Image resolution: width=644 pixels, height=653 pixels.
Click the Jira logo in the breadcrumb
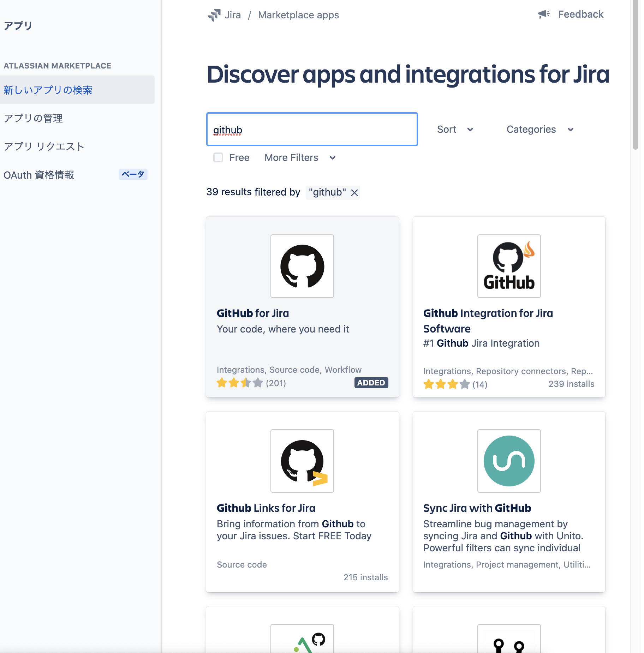coord(214,15)
